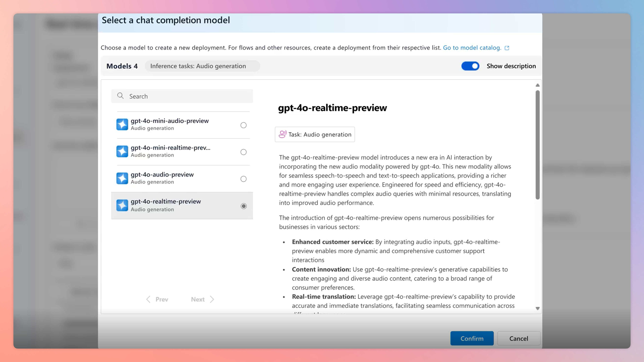Screen dimensions: 644x362
Task: Select the gpt-4o-audio-preview radio button
Action: pyautogui.click(x=244, y=179)
